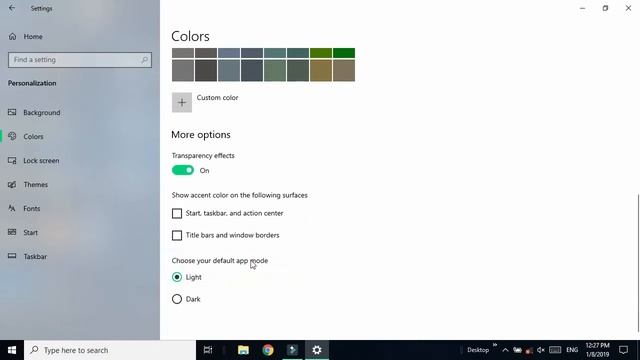Open Task View from the taskbar
This screenshot has height=360, width=640.
click(208, 350)
